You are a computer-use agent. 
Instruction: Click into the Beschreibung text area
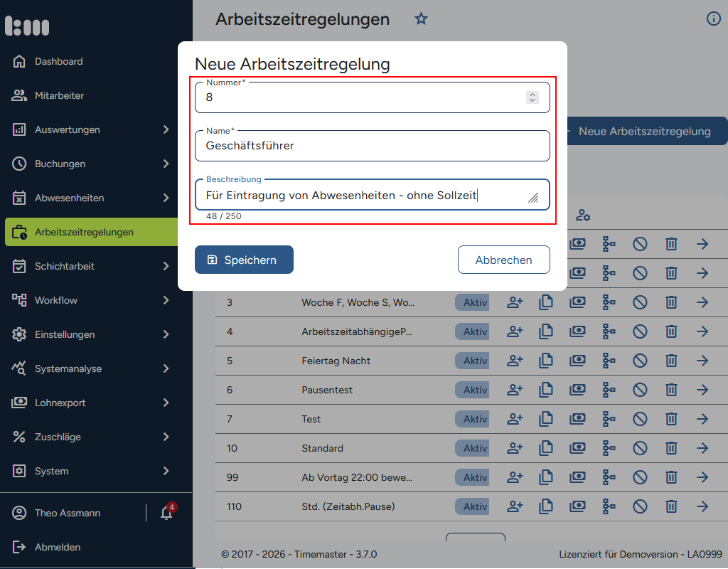[x=373, y=195]
